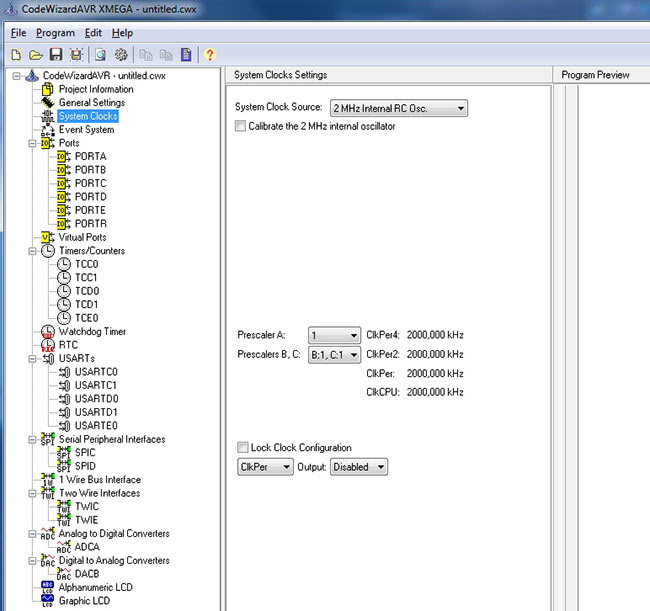Viewport: 650px width, 611px height.
Task: Click the Save floppy disk icon
Action: click(x=56, y=54)
